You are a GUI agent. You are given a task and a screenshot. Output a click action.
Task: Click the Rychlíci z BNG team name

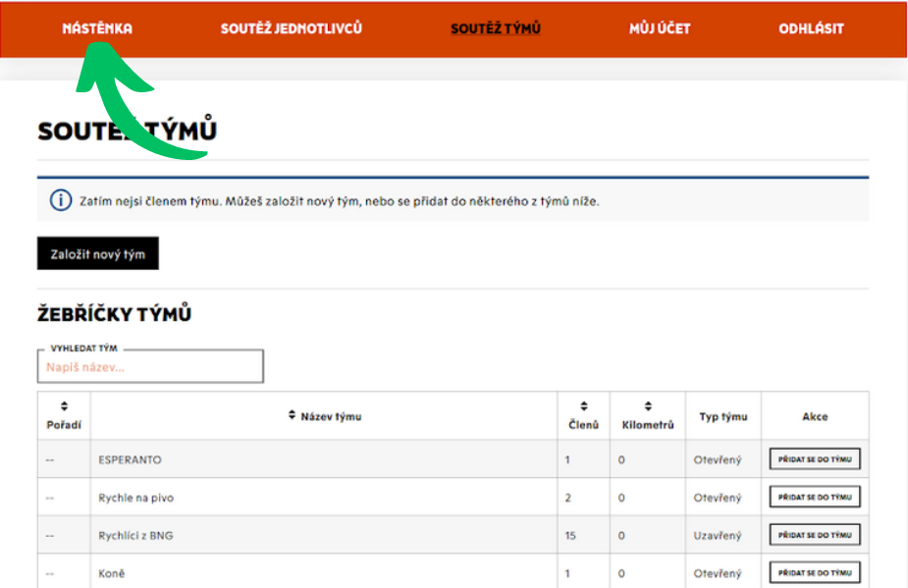(137, 535)
